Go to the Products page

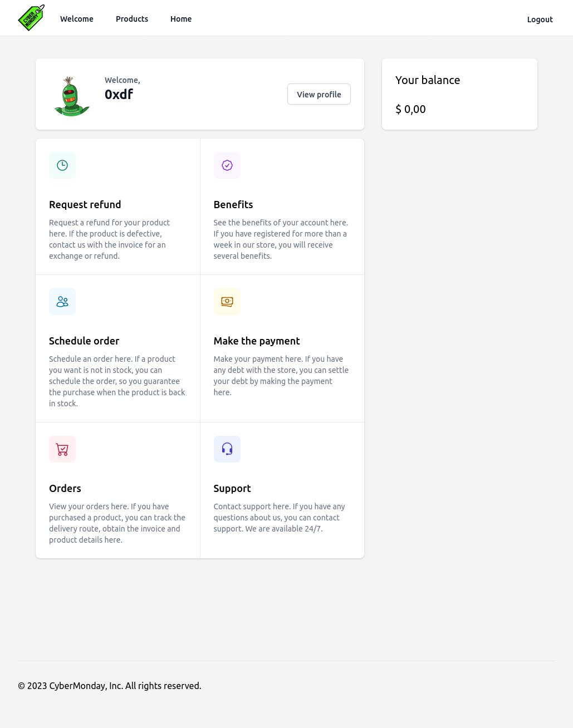pos(132,19)
